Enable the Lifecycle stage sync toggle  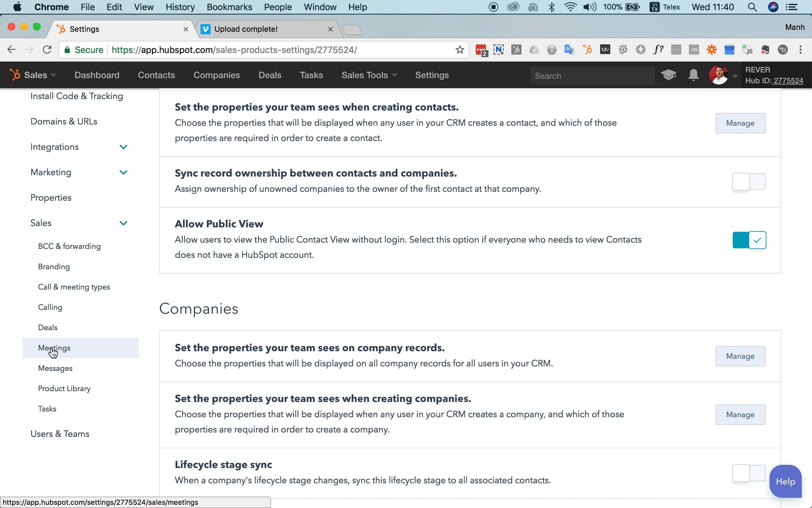pos(749,473)
